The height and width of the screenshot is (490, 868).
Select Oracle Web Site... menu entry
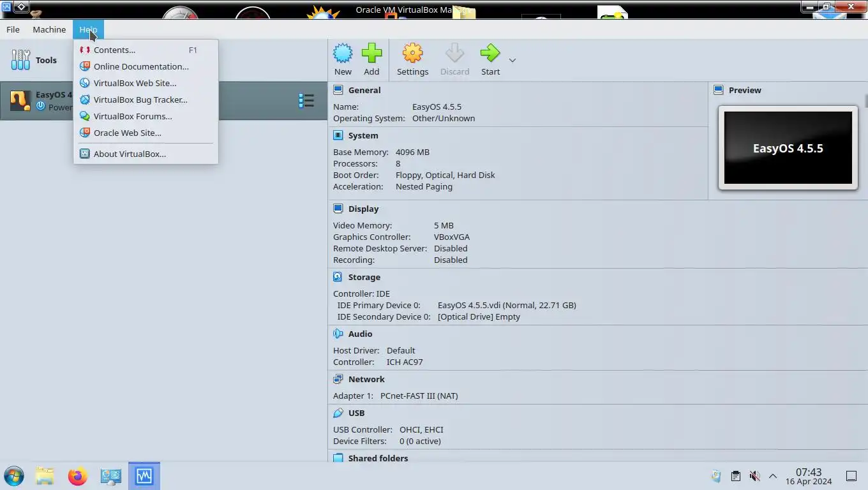point(146,133)
